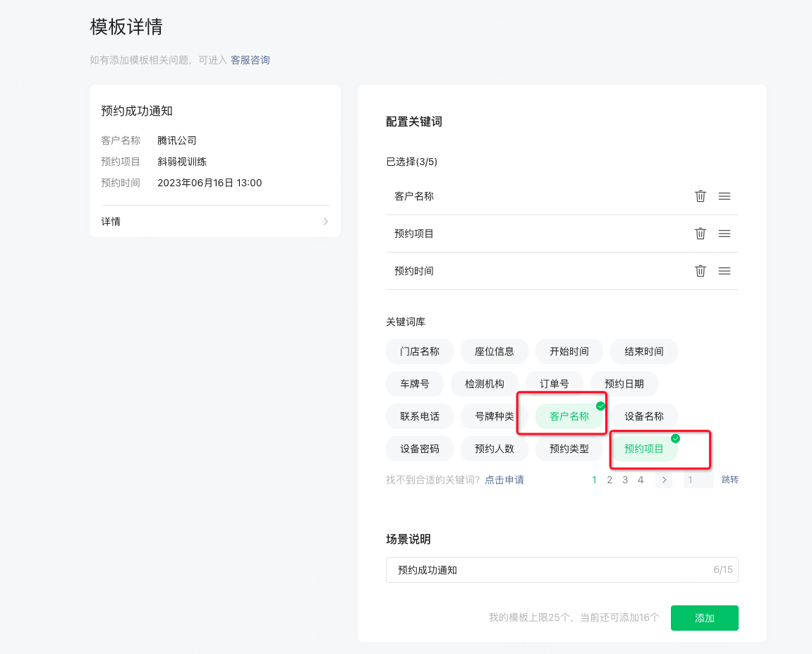Go to next keyword page arrow
This screenshot has height=654, width=812.
663,480
